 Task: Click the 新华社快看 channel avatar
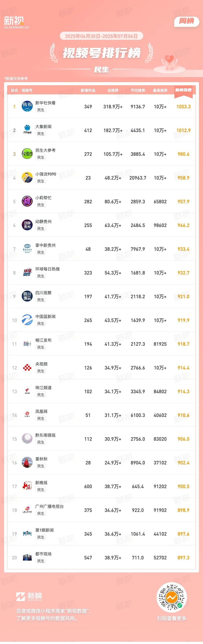coord(27,106)
